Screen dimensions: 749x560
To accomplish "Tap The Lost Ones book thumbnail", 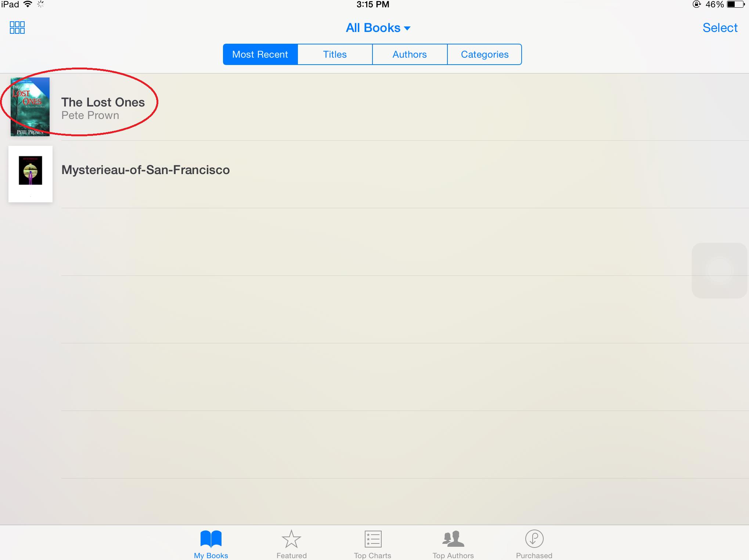I will (29, 106).
